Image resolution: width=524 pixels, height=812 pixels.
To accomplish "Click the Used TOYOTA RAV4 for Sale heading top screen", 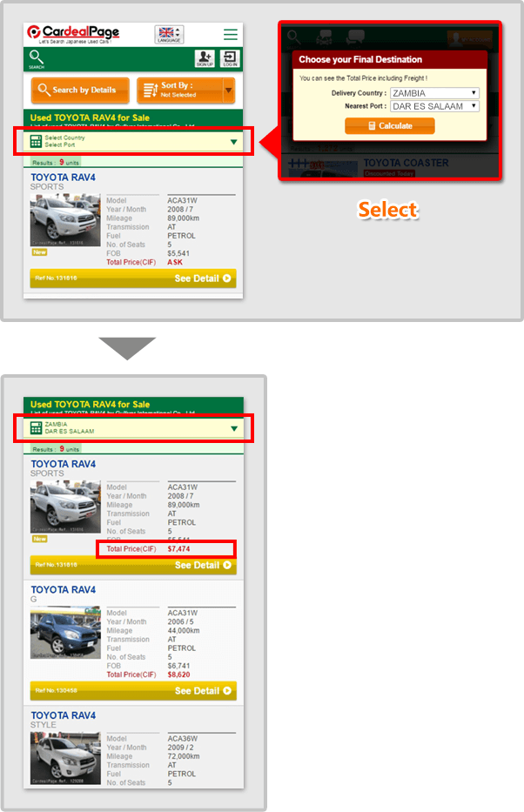I will [x=90, y=118].
